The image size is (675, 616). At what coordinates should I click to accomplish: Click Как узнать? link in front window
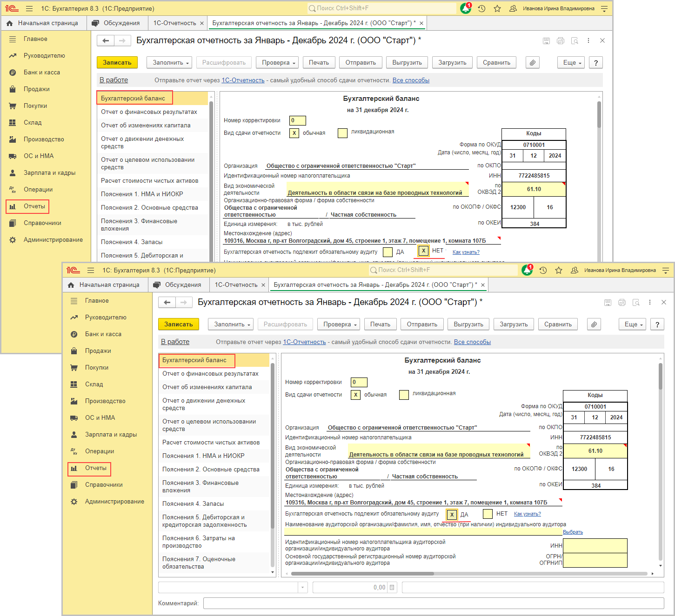pos(527,514)
